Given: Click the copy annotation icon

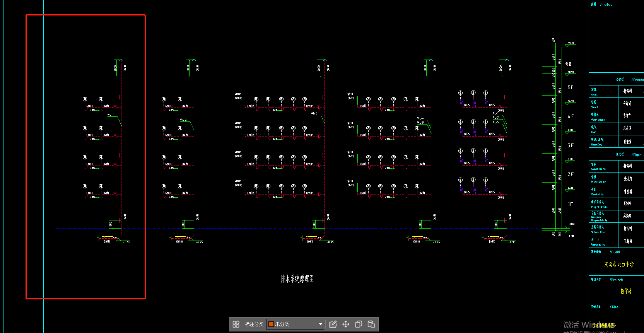Looking at the screenshot, I should point(359,324).
